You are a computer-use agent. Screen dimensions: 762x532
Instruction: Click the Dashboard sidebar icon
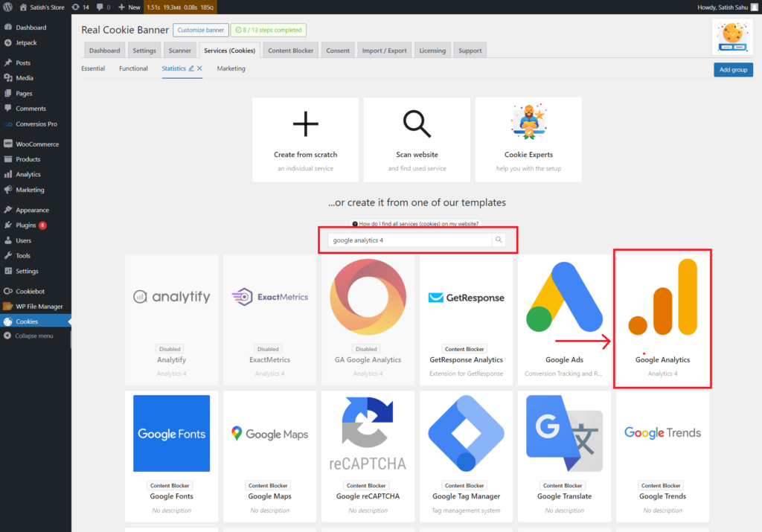tap(7, 28)
